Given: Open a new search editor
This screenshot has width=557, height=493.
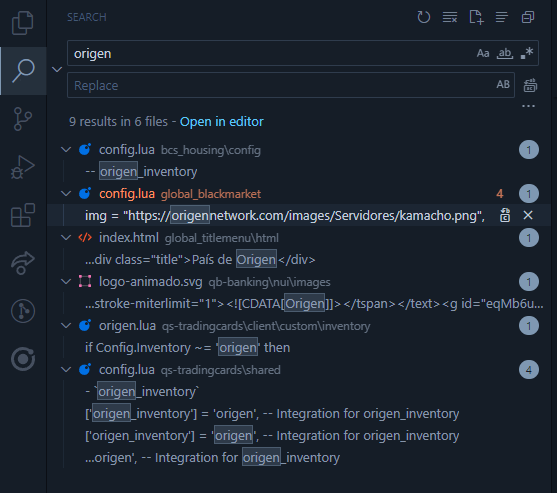Looking at the screenshot, I should point(476,17).
